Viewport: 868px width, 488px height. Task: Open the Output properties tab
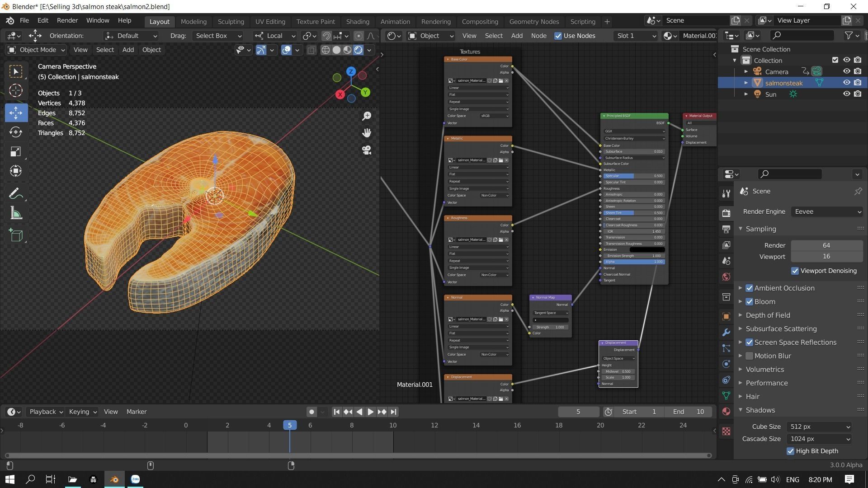pyautogui.click(x=726, y=229)
